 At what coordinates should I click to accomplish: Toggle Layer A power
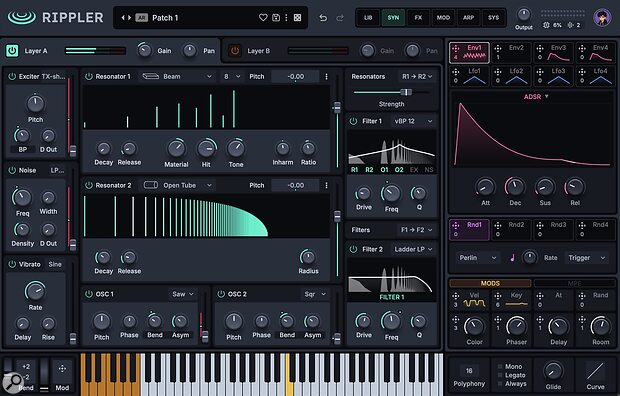coord(12,51)
